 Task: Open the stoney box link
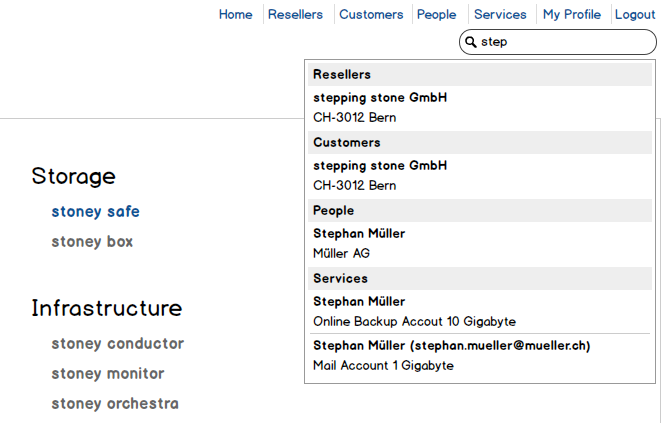click(92, 242)
